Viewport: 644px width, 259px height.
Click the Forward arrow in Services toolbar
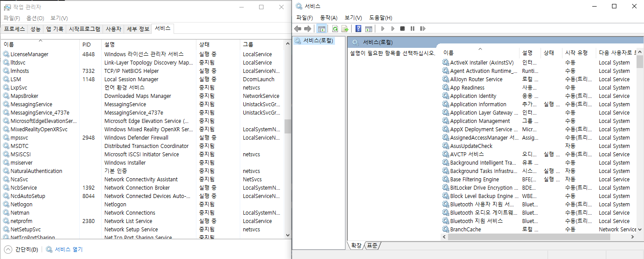[307, 29]
